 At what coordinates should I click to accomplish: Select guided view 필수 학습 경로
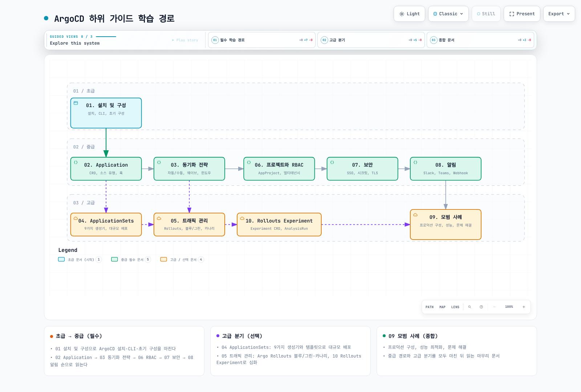coord(261,40)
